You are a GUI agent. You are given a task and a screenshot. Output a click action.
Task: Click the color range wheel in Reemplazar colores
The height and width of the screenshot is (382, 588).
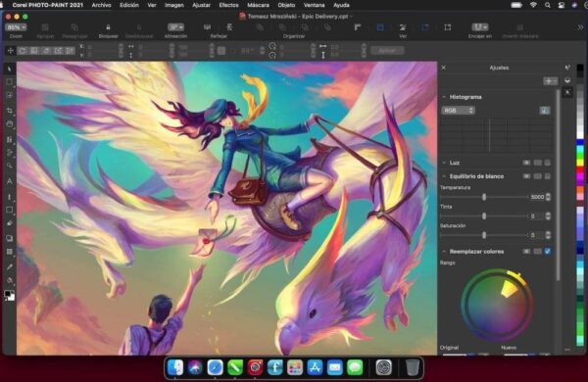497,305
